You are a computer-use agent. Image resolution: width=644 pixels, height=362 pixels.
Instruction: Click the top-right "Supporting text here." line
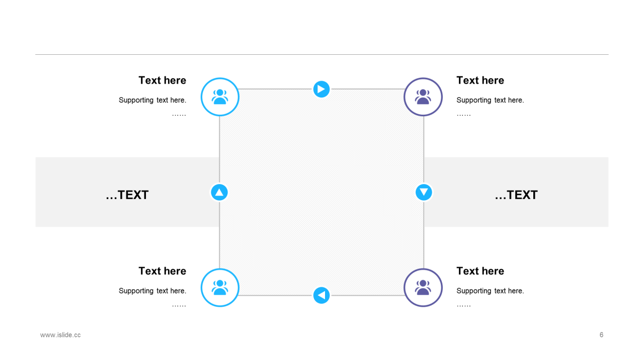(x=490, y=100)
